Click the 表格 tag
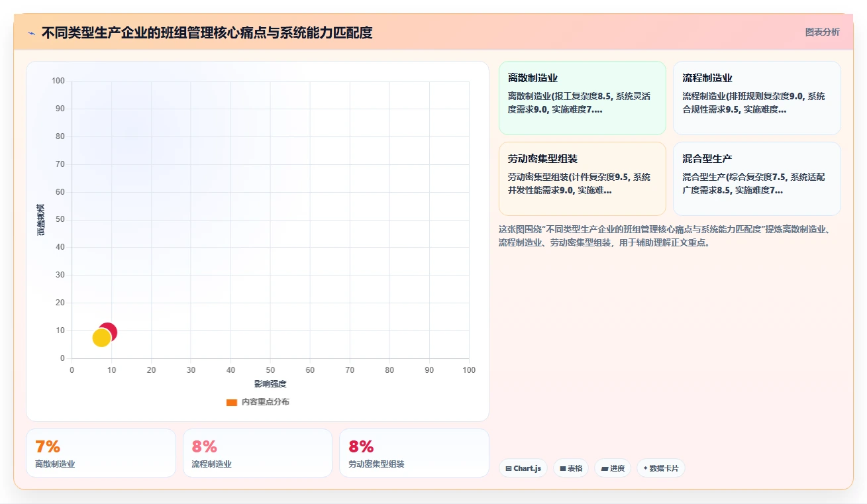The height and width of the screenshot is (504, 867). (x=571, y=468)
